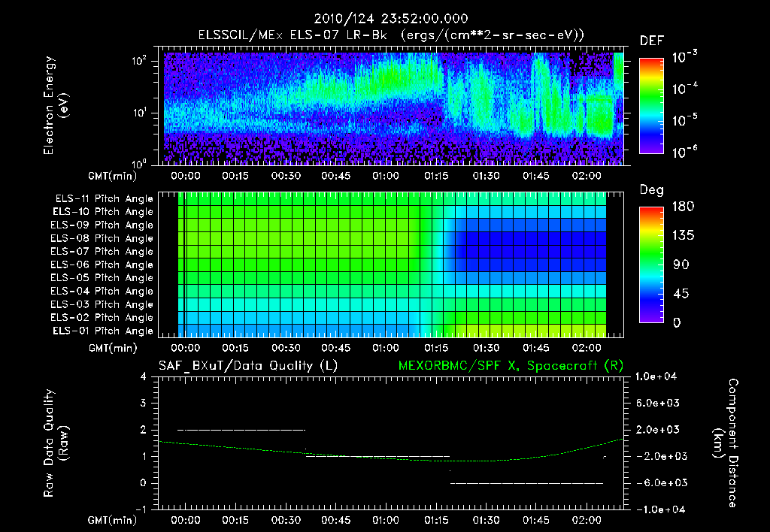Select the ELS-11 Pitch Angle row label
Image resolution: width=770 pixels, height=532 pixels.
[x=104, y=199]
